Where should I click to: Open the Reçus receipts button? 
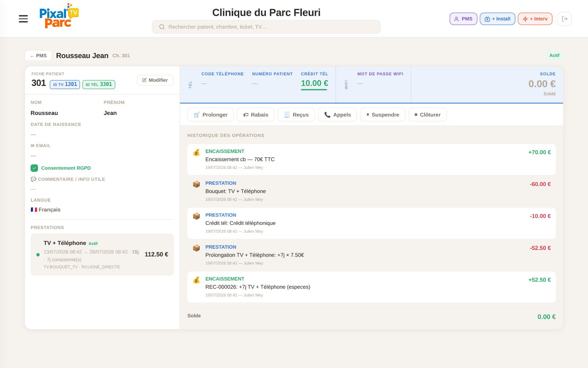tap(296, 115)
